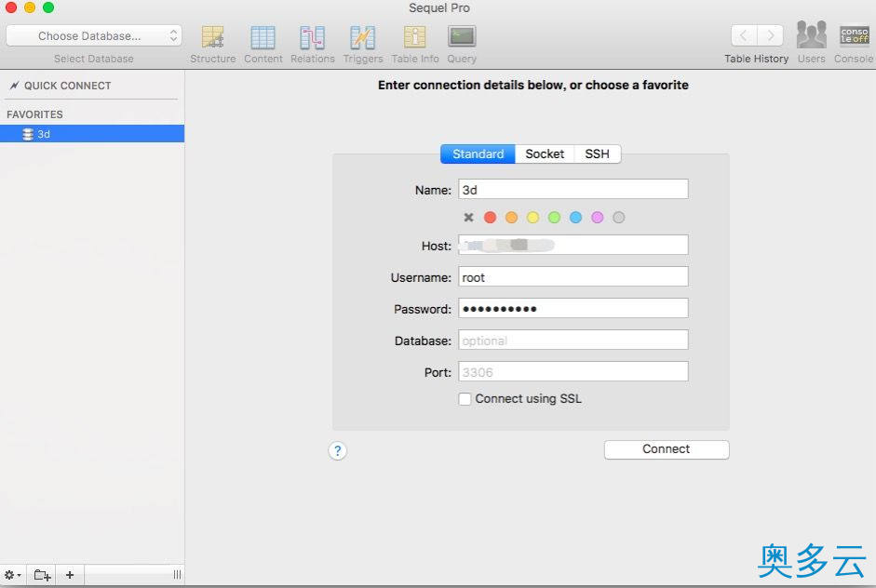Enable Connect using SSL checkbox
Screen dimensions: 876x588
pyautogui.click(x=465, y=399)
